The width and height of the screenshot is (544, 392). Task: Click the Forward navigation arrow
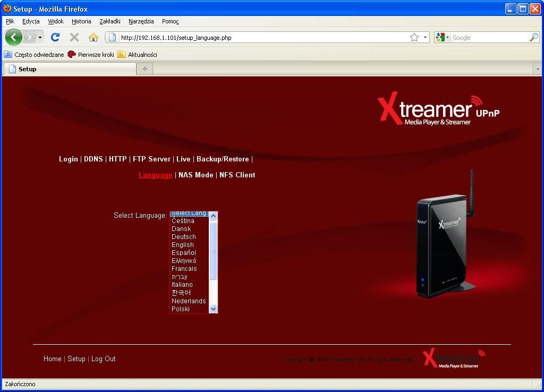(x=30, y=37)
